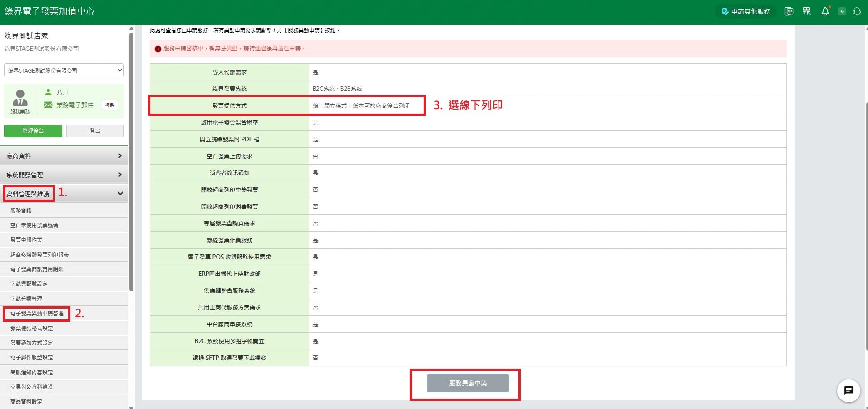Open the 綠界STAGE測試股份有限公司 company dropdown

[x=64, y=70]
